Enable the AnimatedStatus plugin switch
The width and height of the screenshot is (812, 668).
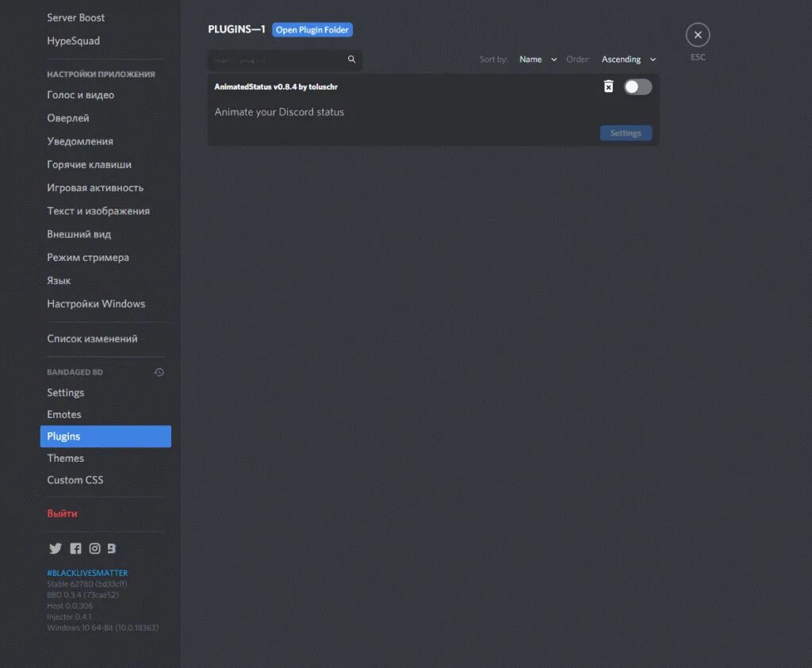point(638,86)
